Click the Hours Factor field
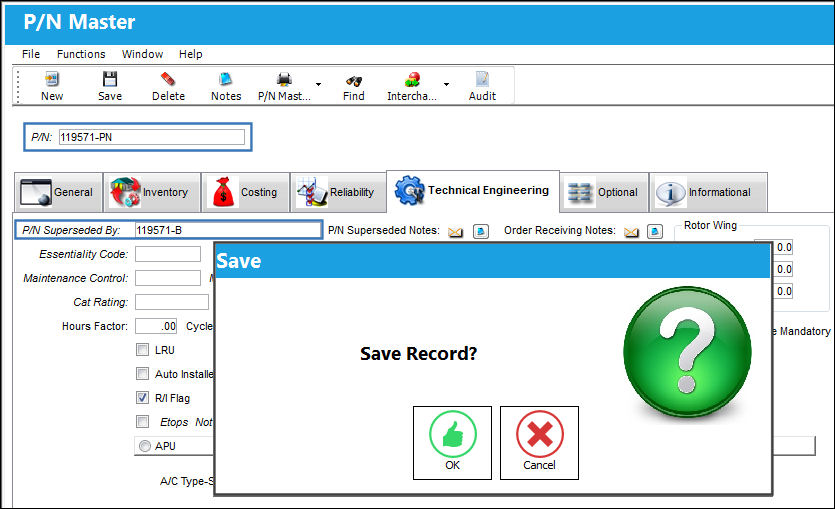Screen dimensions: 835x509 pos(156,326)
